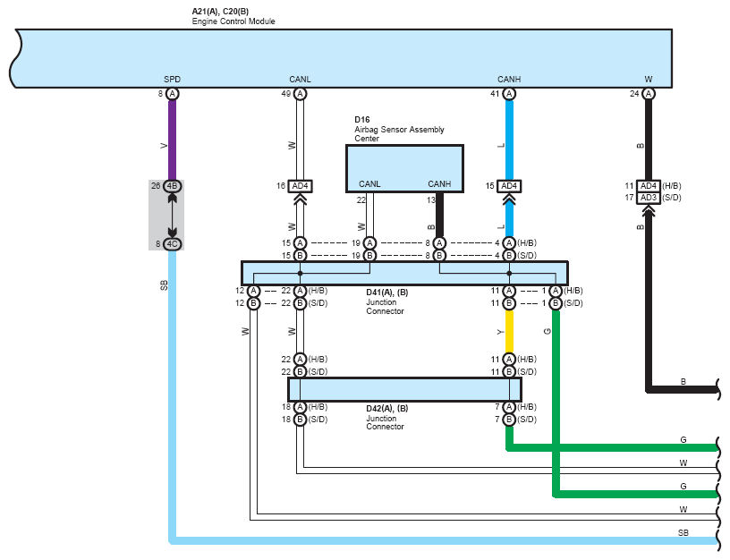Select the 4C connector at pin 8

point(173,244)
